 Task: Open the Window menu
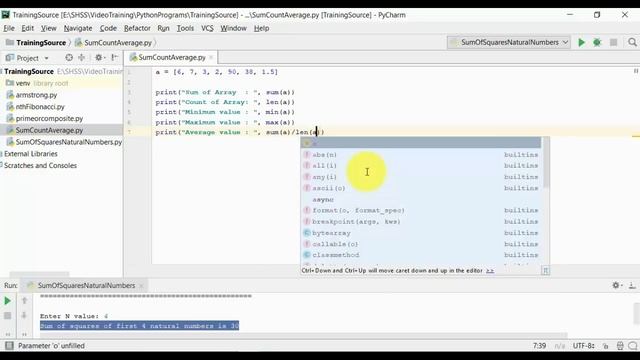click(233, 28)
